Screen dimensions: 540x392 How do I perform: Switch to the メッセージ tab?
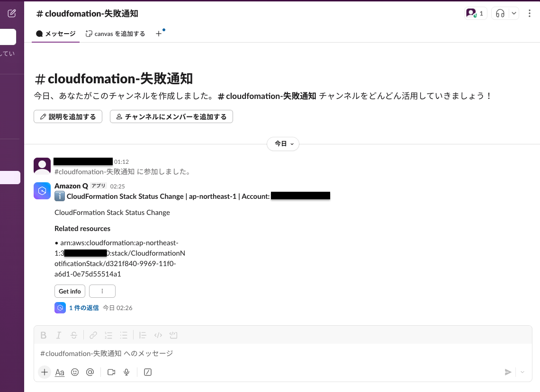[56, 34]
